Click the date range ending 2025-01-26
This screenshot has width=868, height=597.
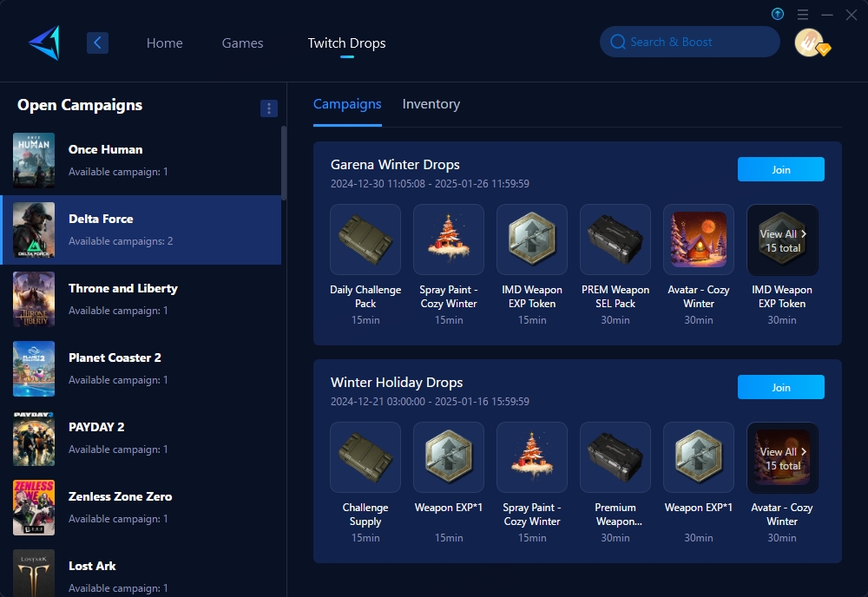(x=430, y=184)
